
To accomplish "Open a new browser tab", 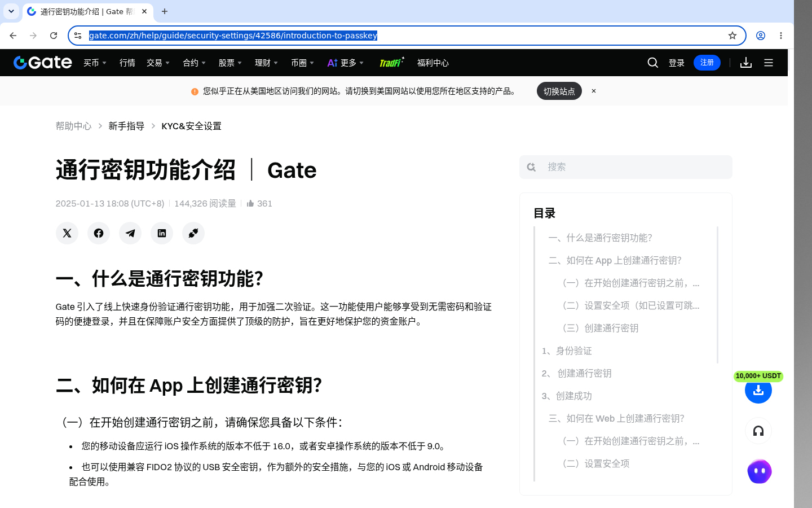I will 165,11.
